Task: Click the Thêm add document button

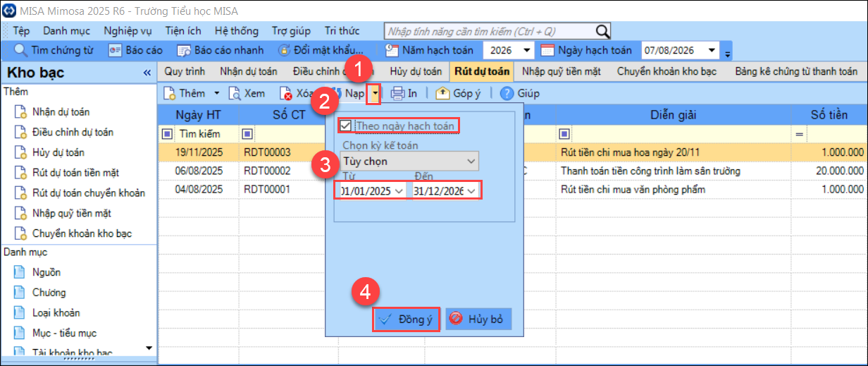Action: [x=185, y=93]
